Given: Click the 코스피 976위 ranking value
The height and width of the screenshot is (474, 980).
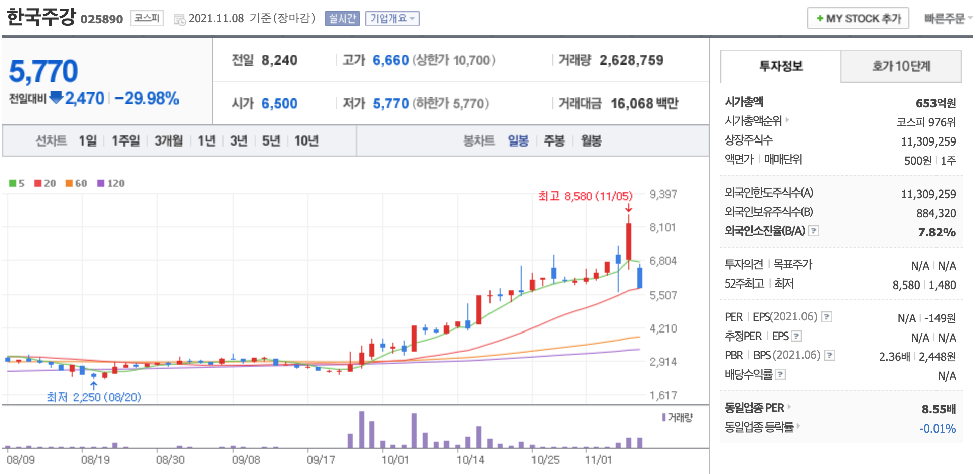Looking at the screenshot, I should point(926,122).
